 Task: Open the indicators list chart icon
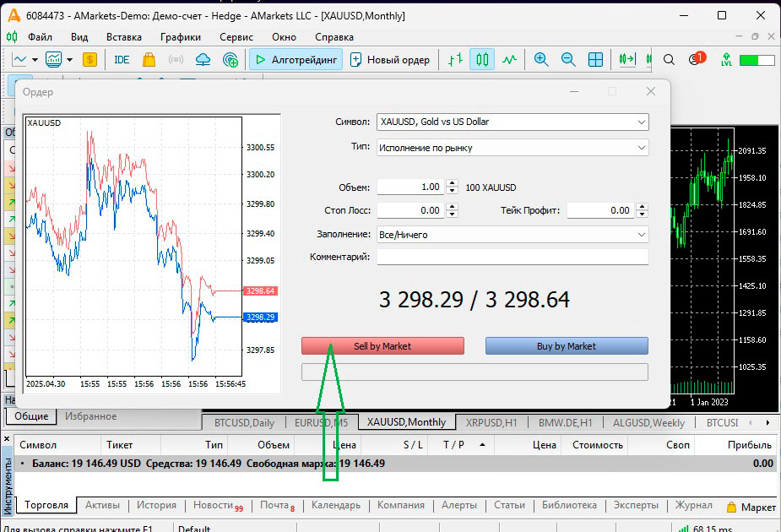(54, 60)
